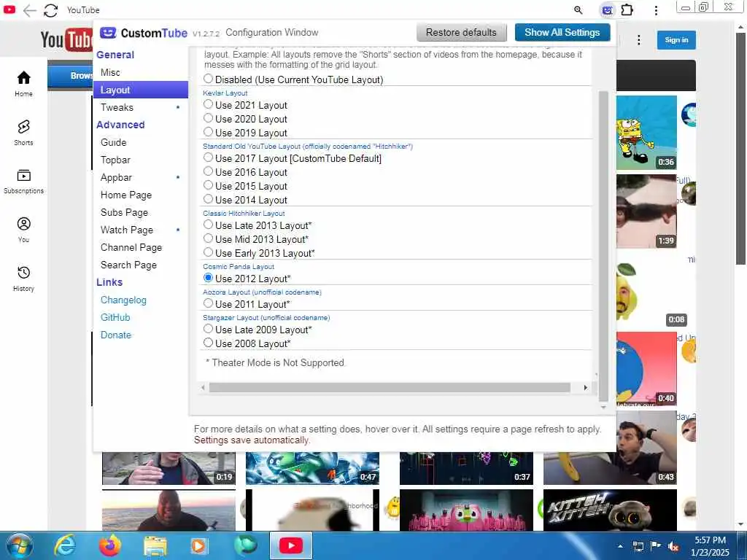Select Use Late 2009 Layout option
The image size is (747, 560).
click(208, 329)
